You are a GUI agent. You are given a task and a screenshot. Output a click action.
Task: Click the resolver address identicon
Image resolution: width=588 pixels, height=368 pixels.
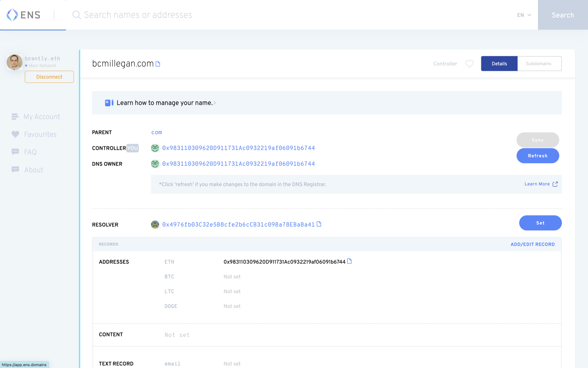[x=155, y=225]
